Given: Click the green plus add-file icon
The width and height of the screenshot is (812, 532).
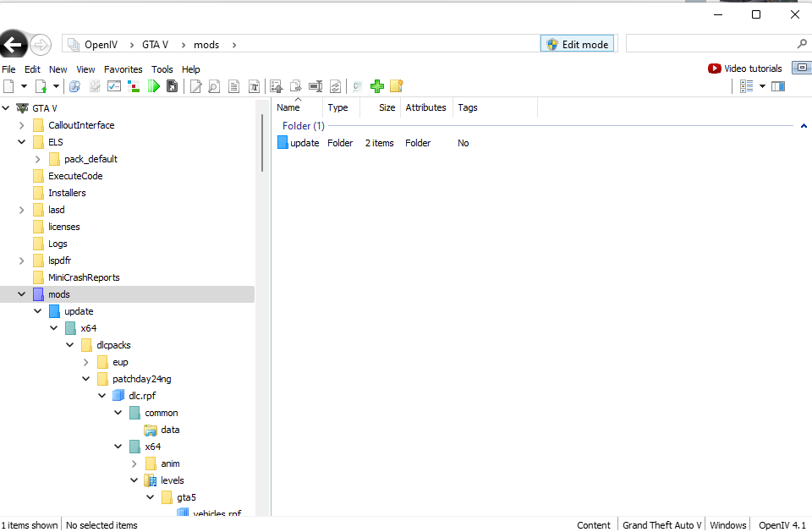Looking at the screenshot, I should (377, 86).
